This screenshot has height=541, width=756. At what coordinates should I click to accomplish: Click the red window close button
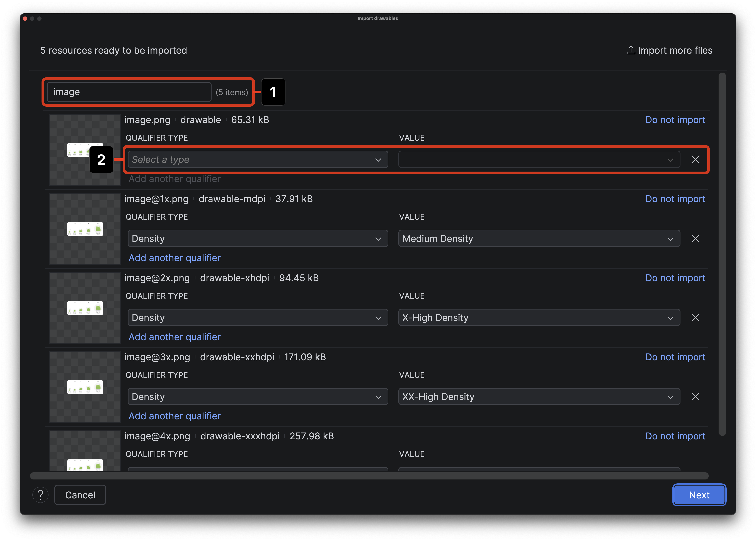(x=25, y=19)
